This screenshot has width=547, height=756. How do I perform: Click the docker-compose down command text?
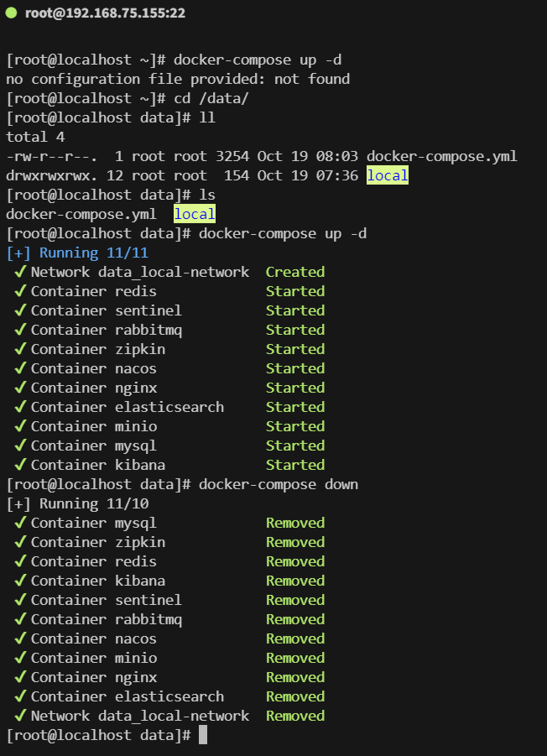279,484
